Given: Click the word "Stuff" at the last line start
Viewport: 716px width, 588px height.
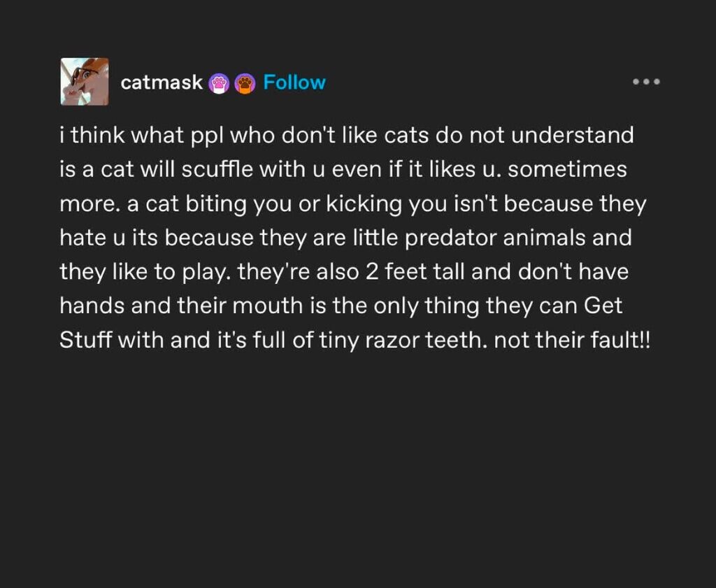Looking at the screenshot, I should 85,340.
